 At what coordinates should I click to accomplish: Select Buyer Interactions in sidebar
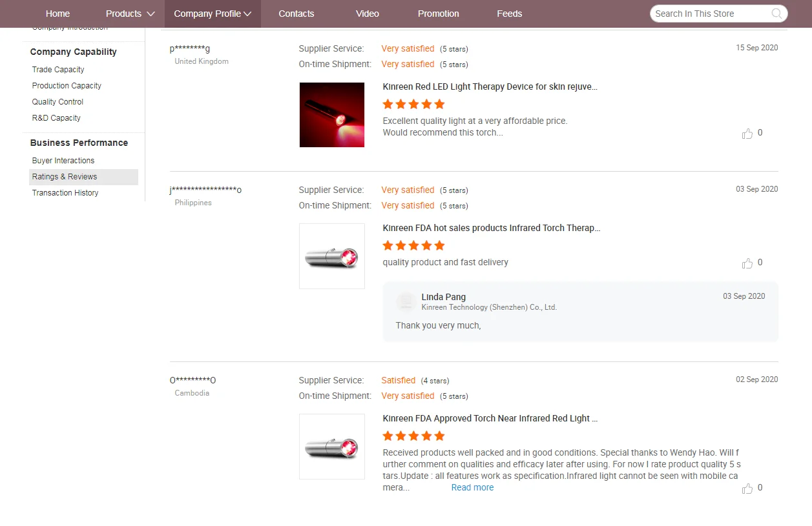[63, 161]
